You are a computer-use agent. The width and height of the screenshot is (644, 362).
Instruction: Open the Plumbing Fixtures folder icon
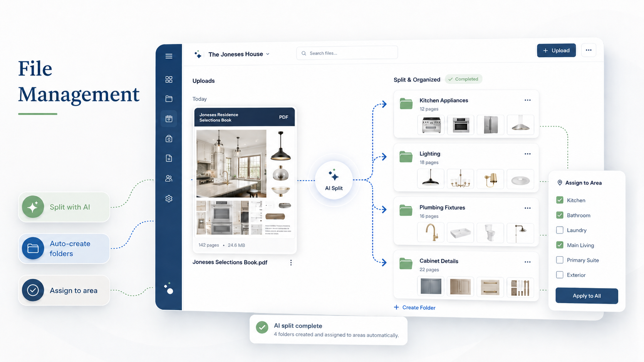pyautogui.click(x=406, y=210)
